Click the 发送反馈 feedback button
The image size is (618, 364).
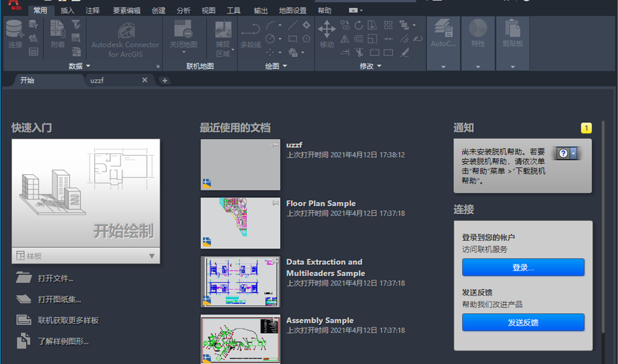(523, 322)
